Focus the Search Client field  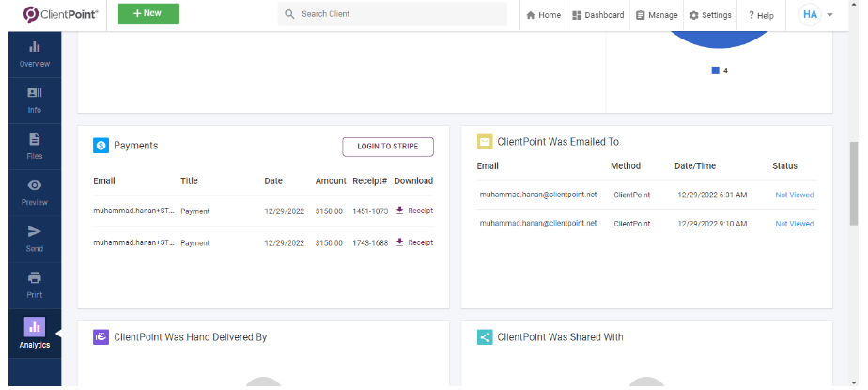pos(393,14)
